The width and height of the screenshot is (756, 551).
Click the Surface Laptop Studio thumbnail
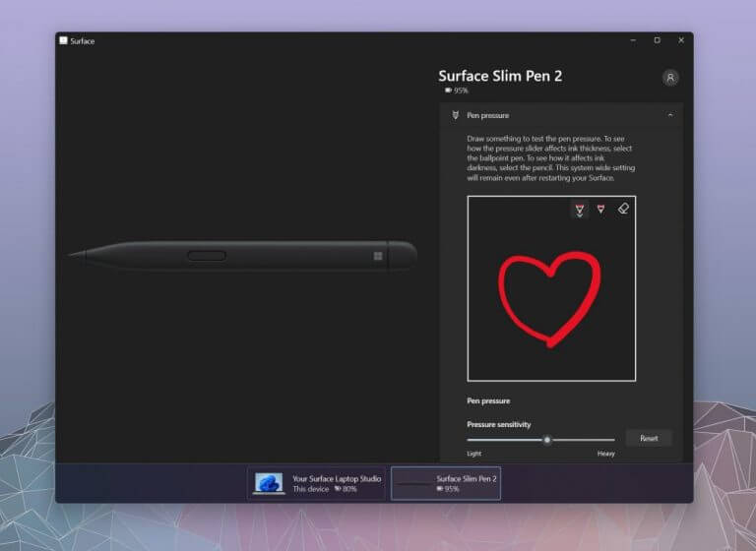(x=269, y=483)
